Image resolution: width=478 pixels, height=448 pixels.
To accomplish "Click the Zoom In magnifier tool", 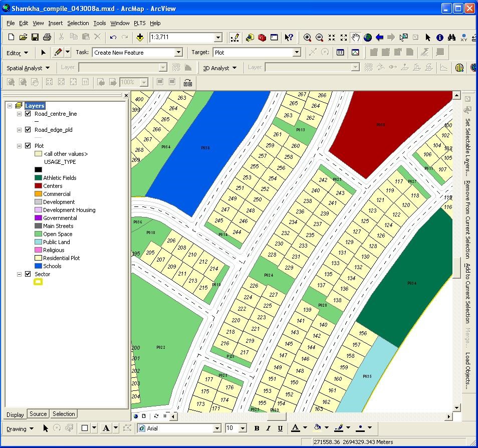I will coord(307,37).
